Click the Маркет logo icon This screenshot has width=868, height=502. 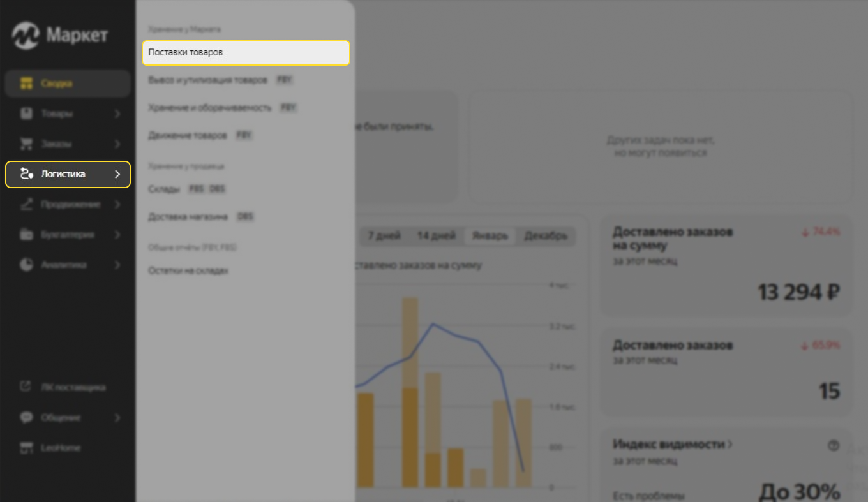pyautogui.click(x=26, y=35)
